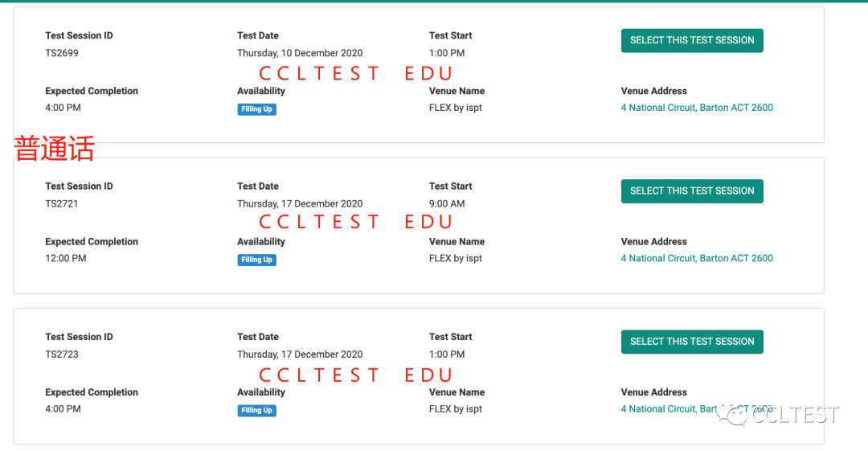Select test session TS2721 button
868x451 pixels.
click(x=692, y=191)
